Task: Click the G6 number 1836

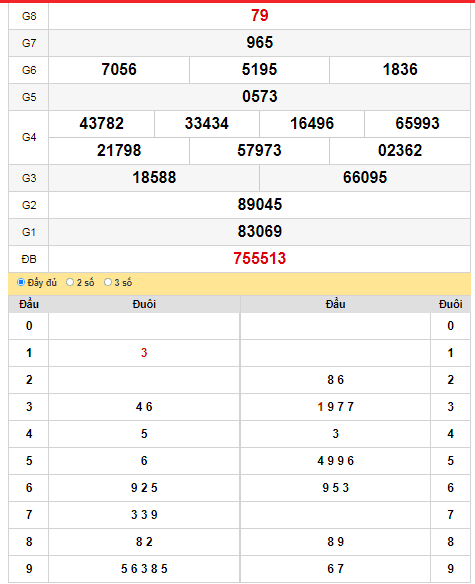Action: (x=400, y=70)
